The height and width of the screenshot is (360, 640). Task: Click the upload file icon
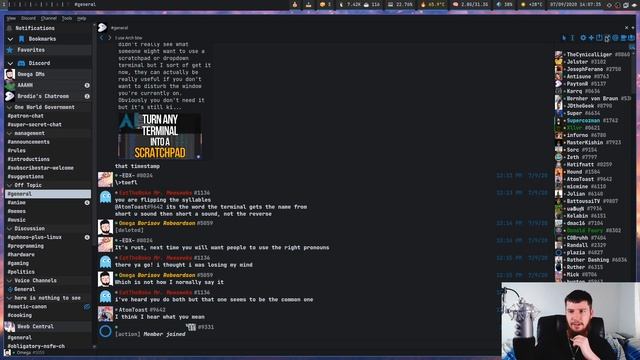599,38
